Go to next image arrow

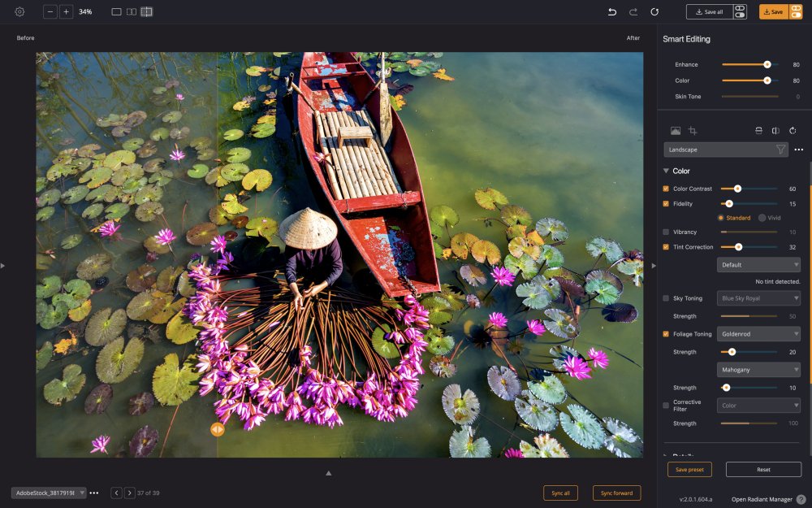point(129,493)
